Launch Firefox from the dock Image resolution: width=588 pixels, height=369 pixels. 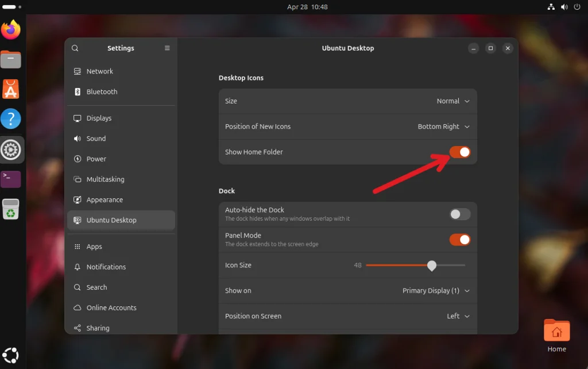[x=10, y=29]
